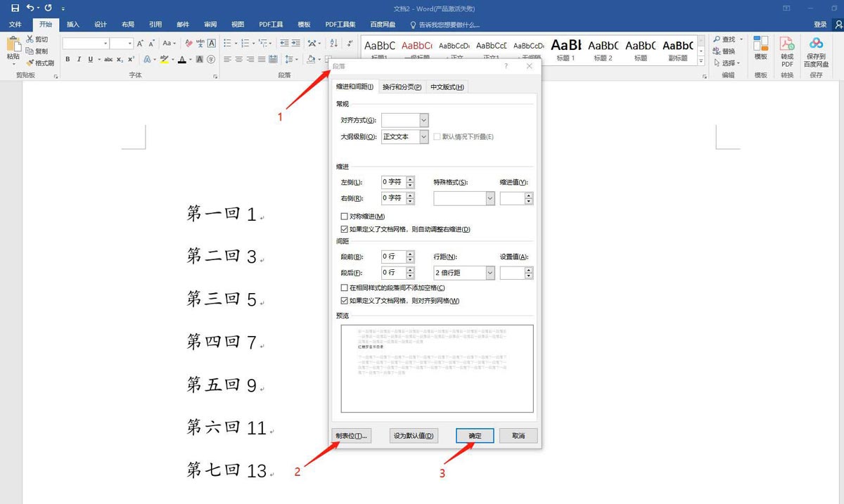Open the 查找 find dropdown arrow
The width and height of the screenshot is (844, 504).
tap(741, 39)
